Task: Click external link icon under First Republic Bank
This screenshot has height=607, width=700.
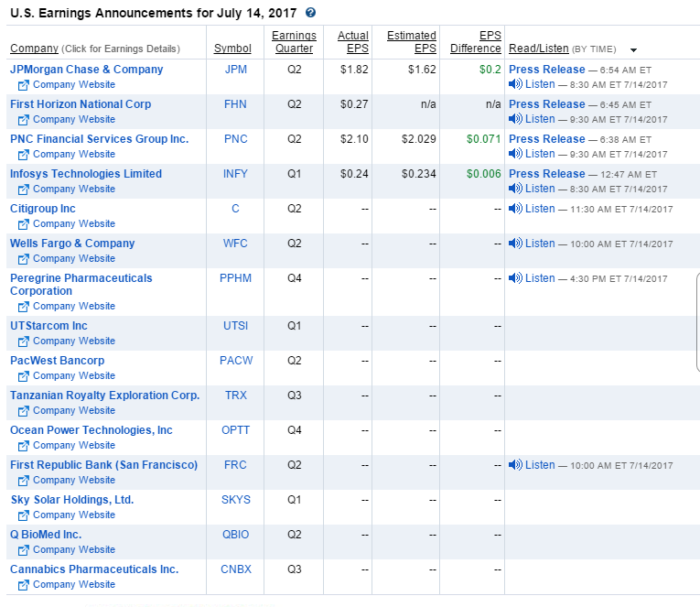Action: pos(23,481)
